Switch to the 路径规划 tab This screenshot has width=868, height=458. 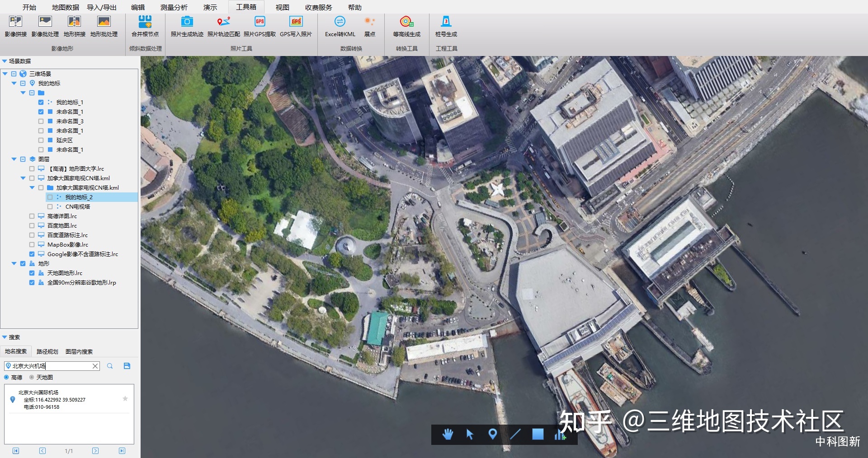click(x=47, y=351)
